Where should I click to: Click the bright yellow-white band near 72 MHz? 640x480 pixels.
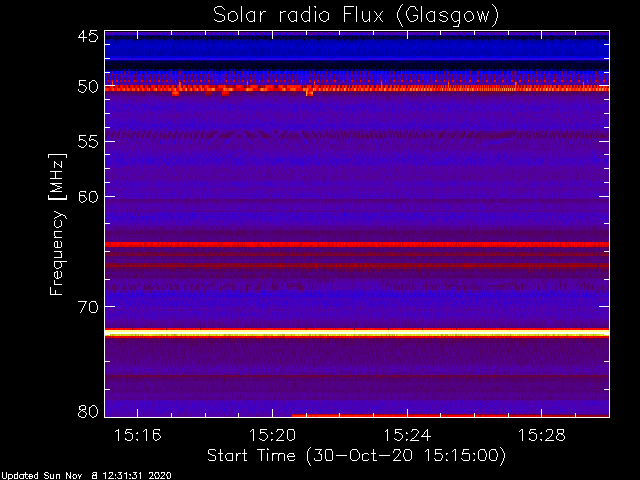click(357, 333)
